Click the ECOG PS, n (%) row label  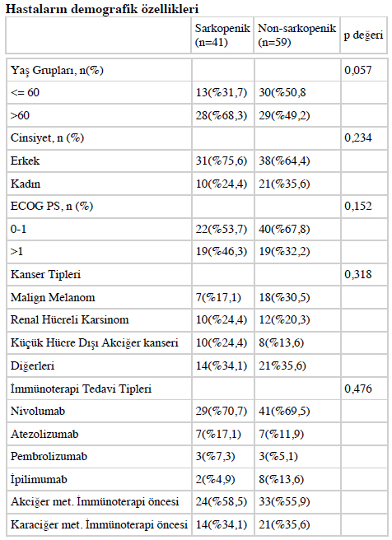(52, 206)
